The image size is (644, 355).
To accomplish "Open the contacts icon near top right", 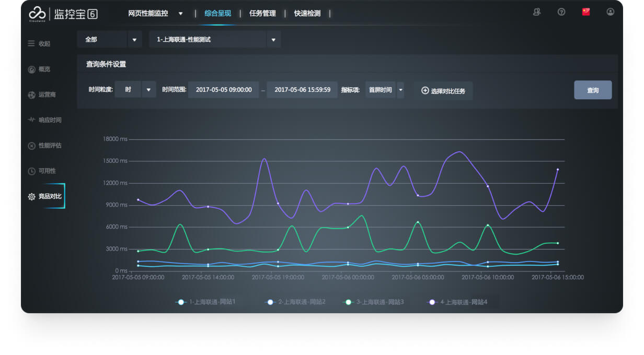I will pos(537,11).
